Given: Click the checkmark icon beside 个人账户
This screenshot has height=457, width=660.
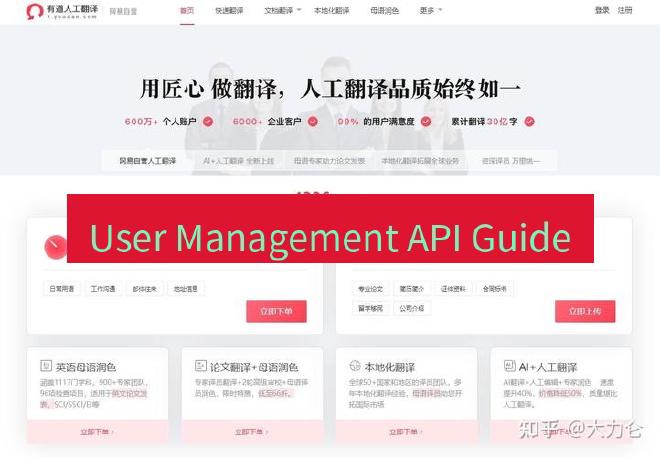Looking at the screenshot, I should [208, 122].
